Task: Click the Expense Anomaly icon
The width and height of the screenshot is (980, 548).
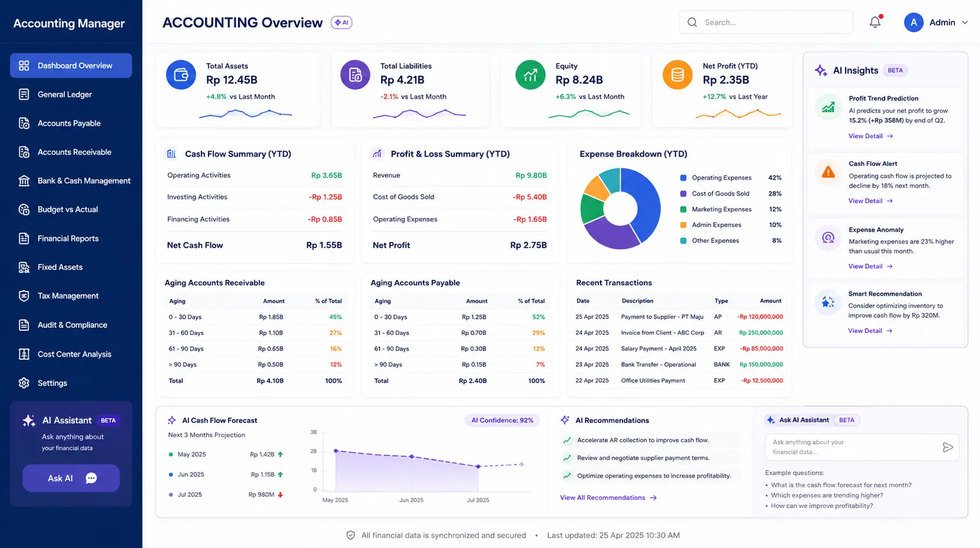Action: coord(828,238)
